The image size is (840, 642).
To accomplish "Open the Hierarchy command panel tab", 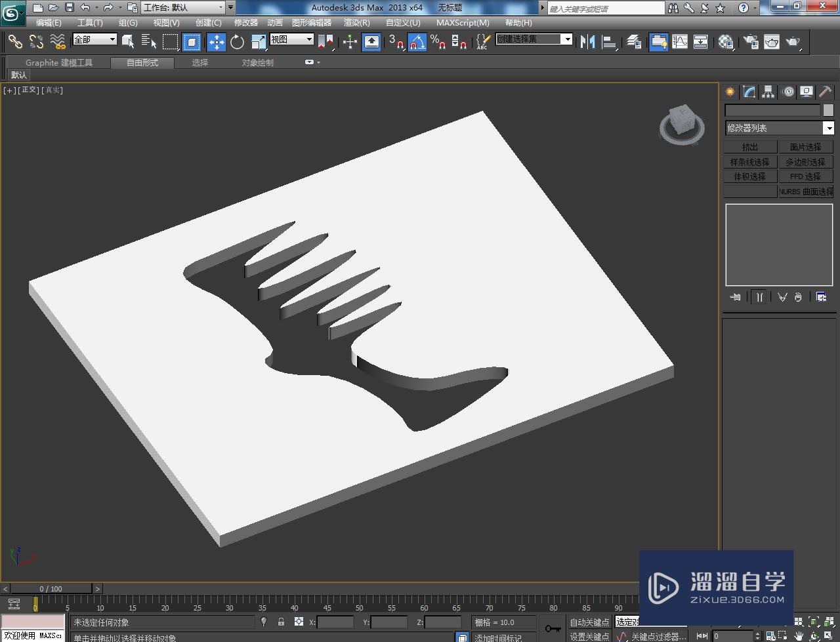I will click(x=768, y=92).
